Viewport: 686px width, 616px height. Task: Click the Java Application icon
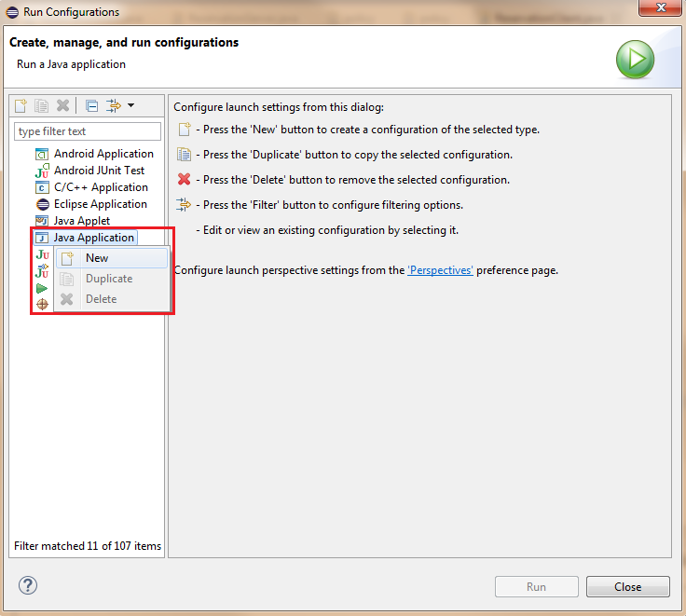click(42, 238)
